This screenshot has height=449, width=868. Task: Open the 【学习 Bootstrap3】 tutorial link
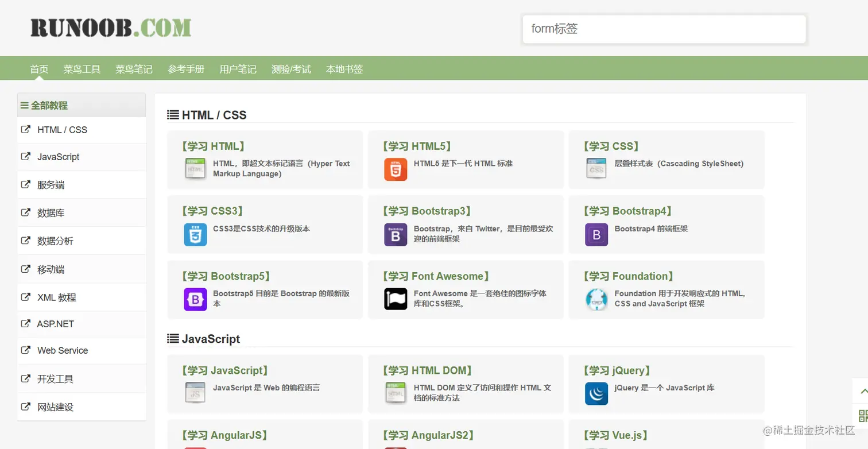[427, 211]
